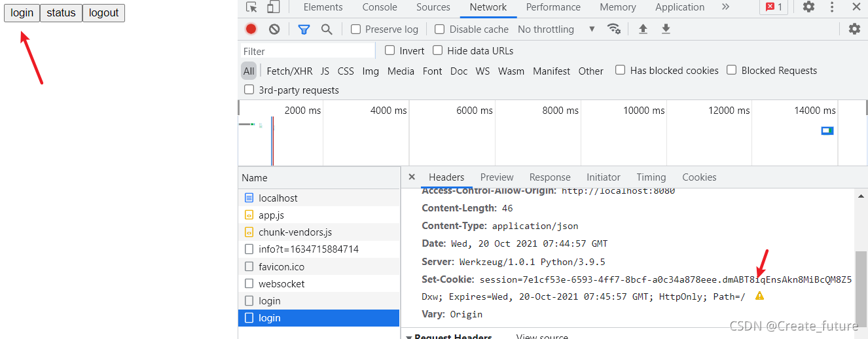This screenshot has width=868, height=339.
Task: Open the network conditions Wi-Fi icon
Action: (x=614, y=29)
